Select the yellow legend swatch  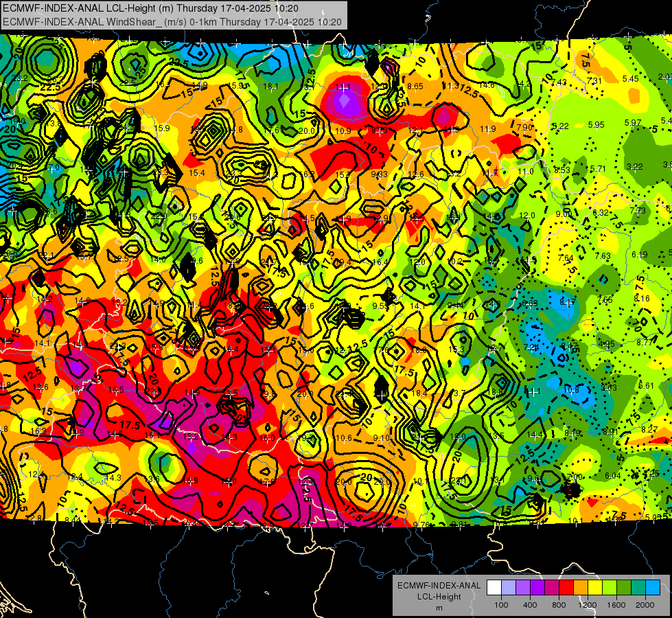click(595, 588)
